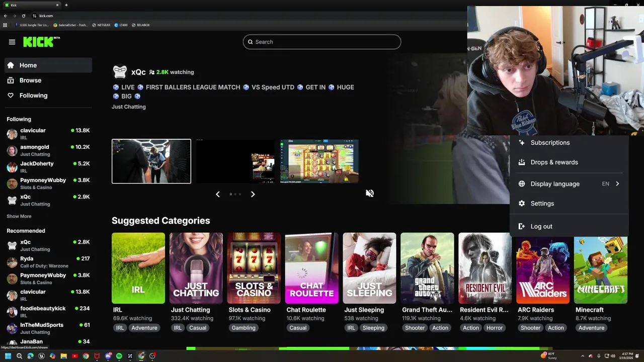The height and width of the screenshot is (362, 644).
Task: Click Horror tag under Resident Evil
Action: (495, 328)
